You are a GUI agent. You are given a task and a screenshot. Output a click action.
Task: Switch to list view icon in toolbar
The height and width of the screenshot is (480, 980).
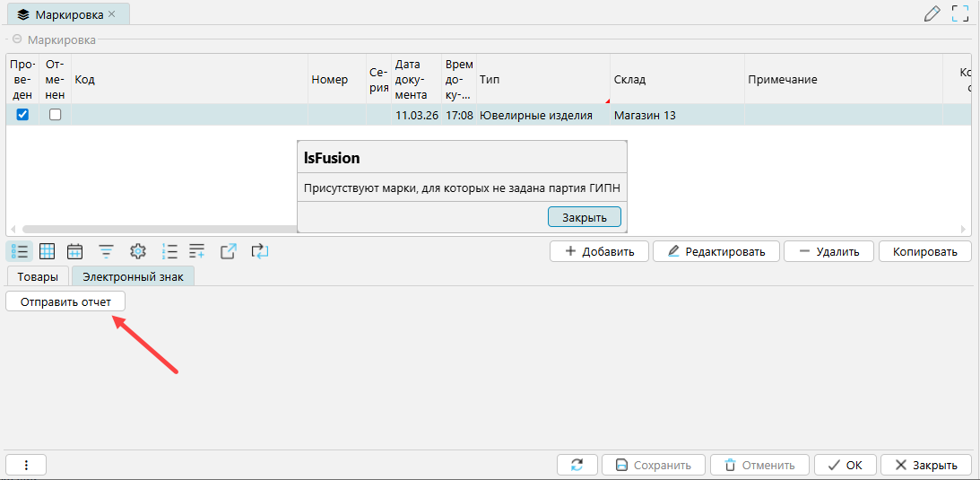click(x=19, y=251)
